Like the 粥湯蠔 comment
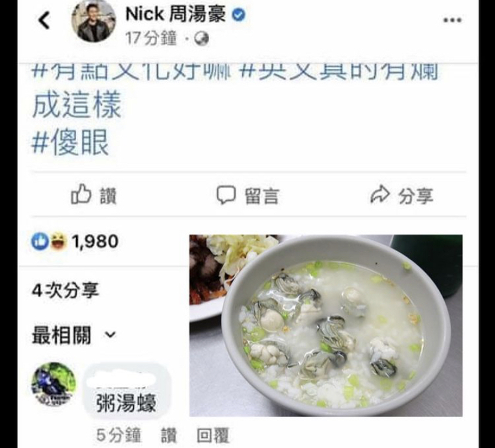The image size is (495, 448). [x=169, y=435]
